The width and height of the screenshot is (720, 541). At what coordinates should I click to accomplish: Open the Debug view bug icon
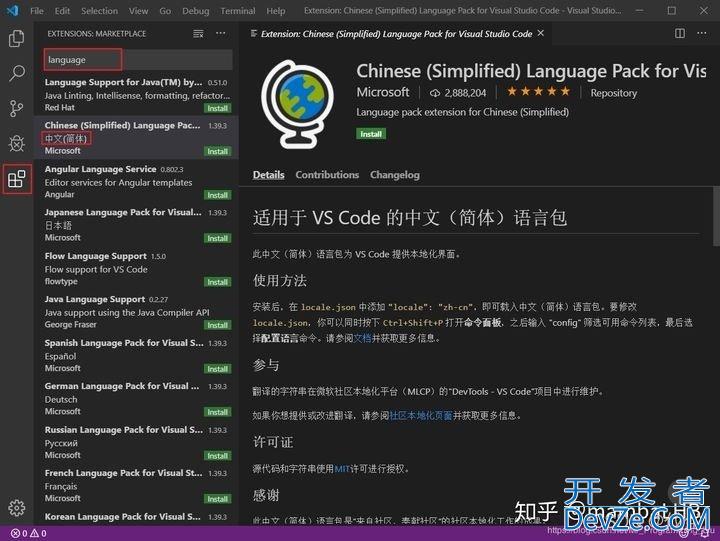click(x=17, y=143)
